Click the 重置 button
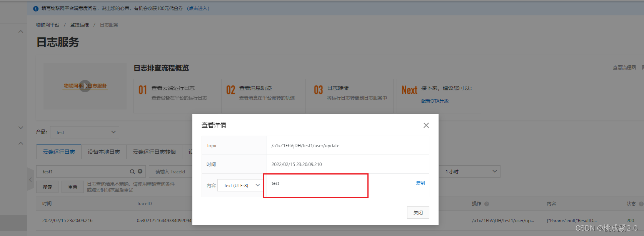The image size is (644, 236). pyautogui.click(x=73, y=187)
